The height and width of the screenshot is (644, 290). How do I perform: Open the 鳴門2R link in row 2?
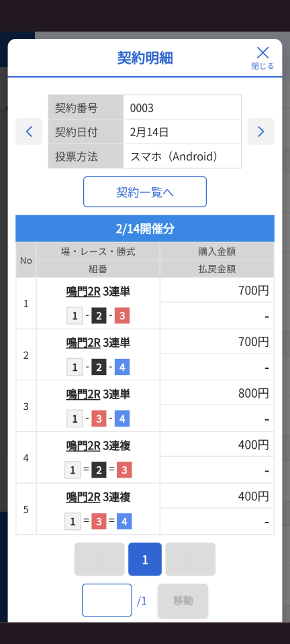[x=83, y=343]
